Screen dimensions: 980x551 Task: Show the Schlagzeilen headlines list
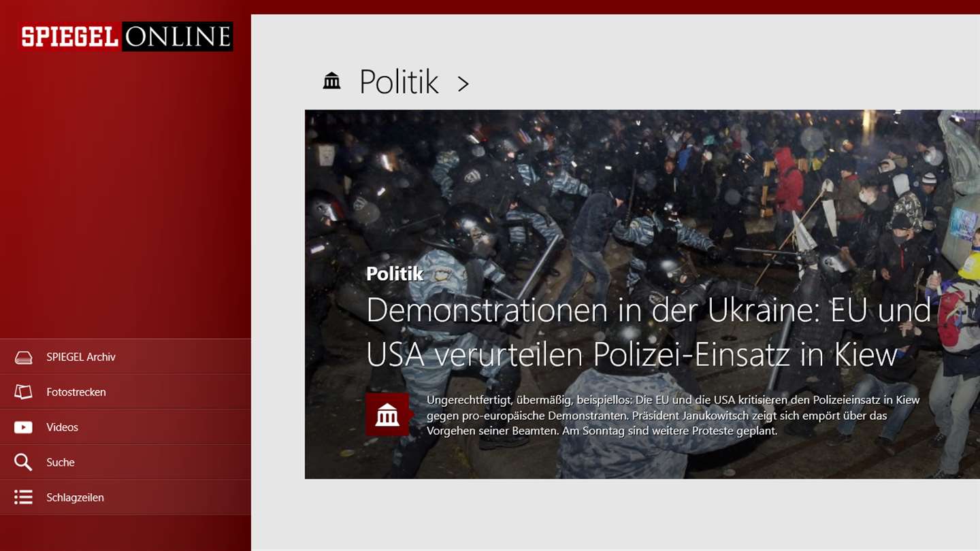[125, 497]
